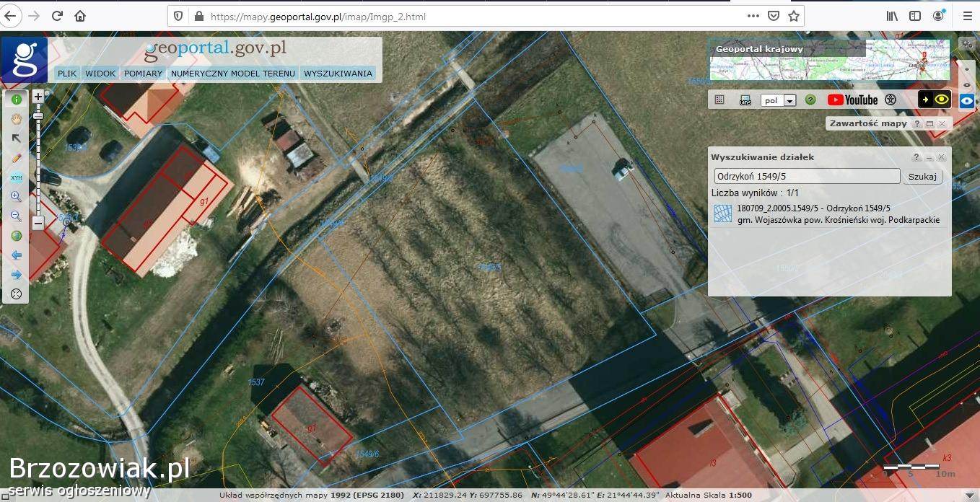Image resolution: width=980 pixels, height=502 pixels.
Task: Open the XYH coordinates tool
Action: click(16, 177)
